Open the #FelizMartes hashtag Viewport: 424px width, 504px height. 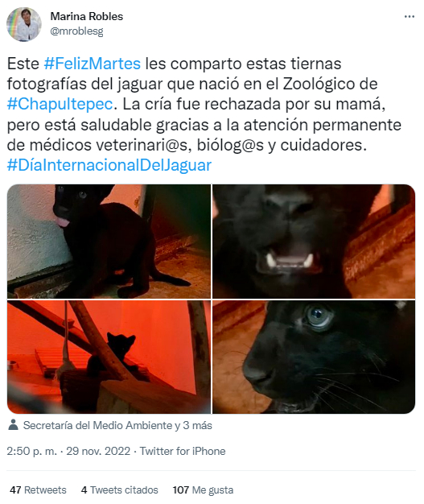(93, 64)
